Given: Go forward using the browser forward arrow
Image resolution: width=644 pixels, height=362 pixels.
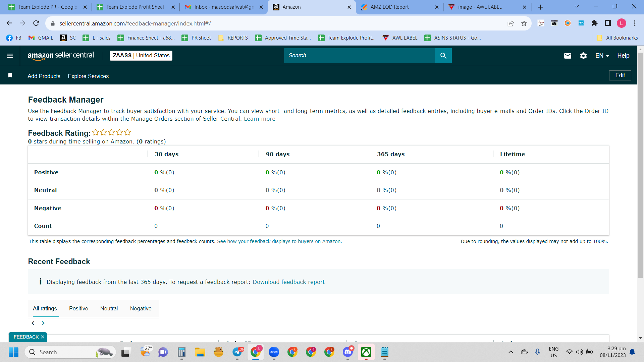Looking at the screenshot, I should [x=22, y=23].
